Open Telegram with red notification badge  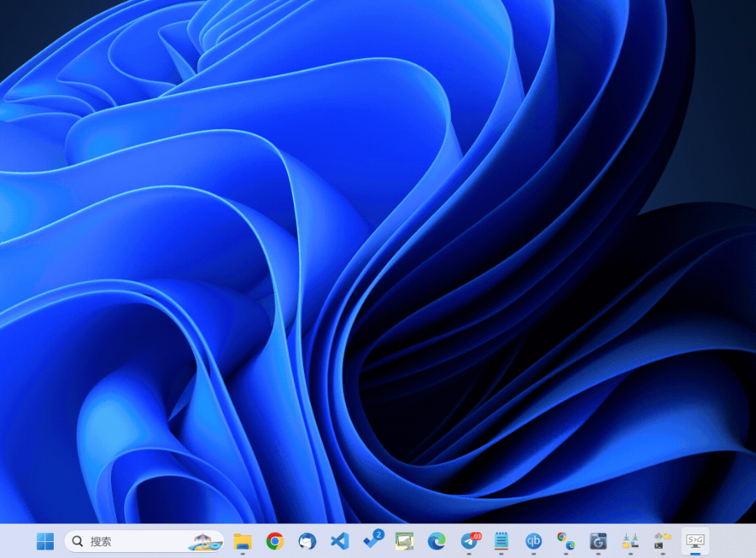pos(470,540)
